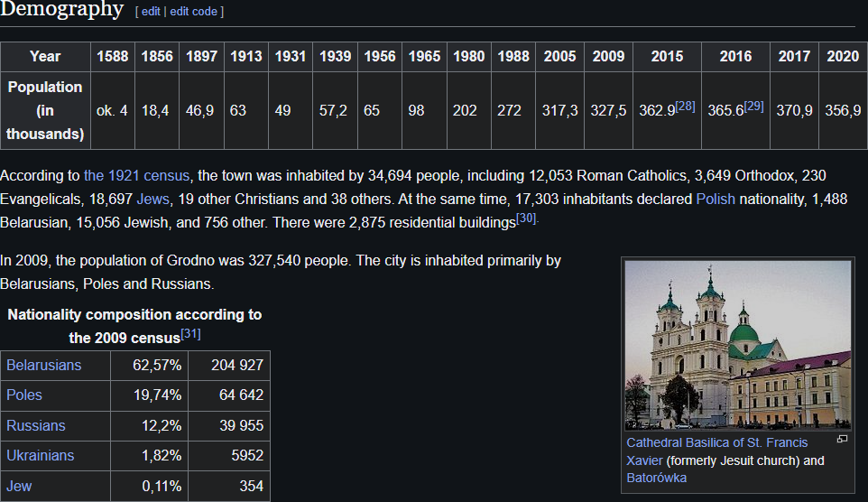Open the 'Poles' link in the nationality table
Image resolution: width=868 pixels, height=502 pixels.
coord(23,395)
